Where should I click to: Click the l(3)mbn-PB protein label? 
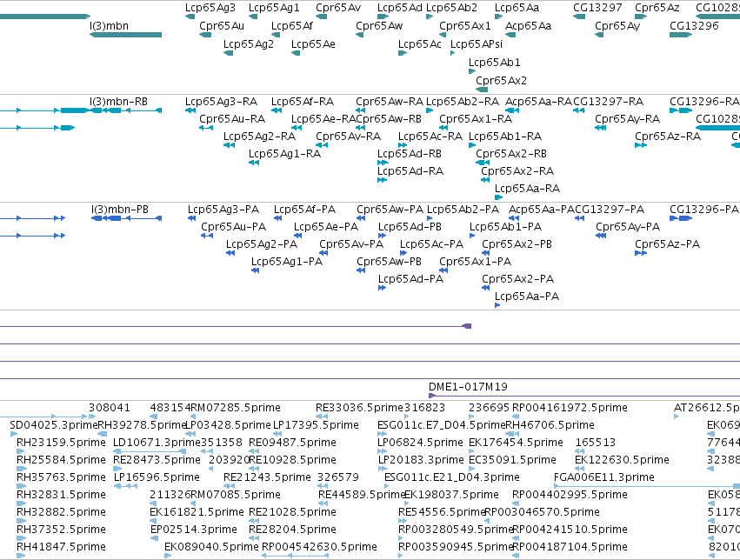point(120,210)
